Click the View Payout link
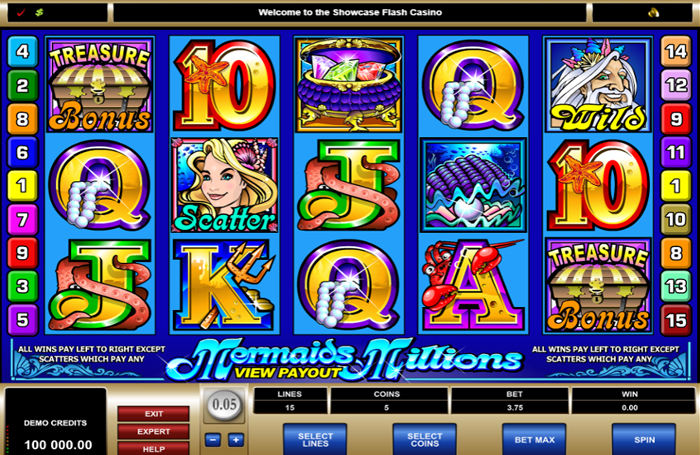700x455 pixels. pyautogui.click(x=288, y=373)
